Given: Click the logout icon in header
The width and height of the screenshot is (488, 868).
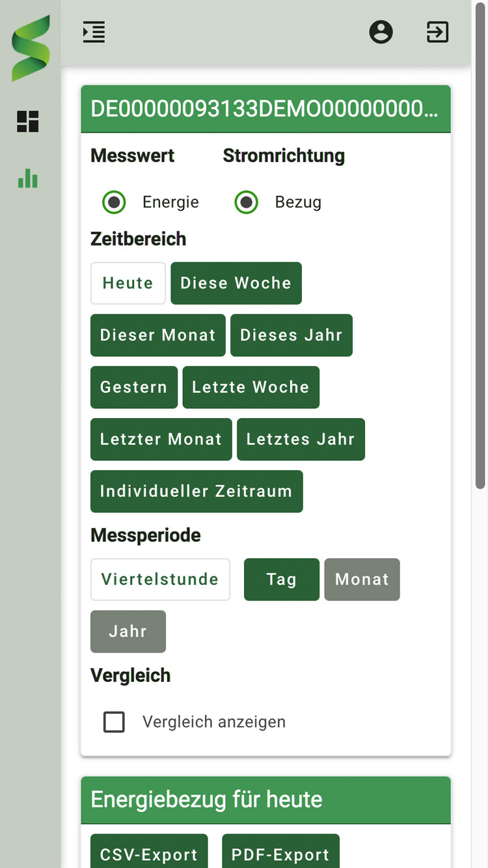Looking at the screenshot, I should pos(438,32).
